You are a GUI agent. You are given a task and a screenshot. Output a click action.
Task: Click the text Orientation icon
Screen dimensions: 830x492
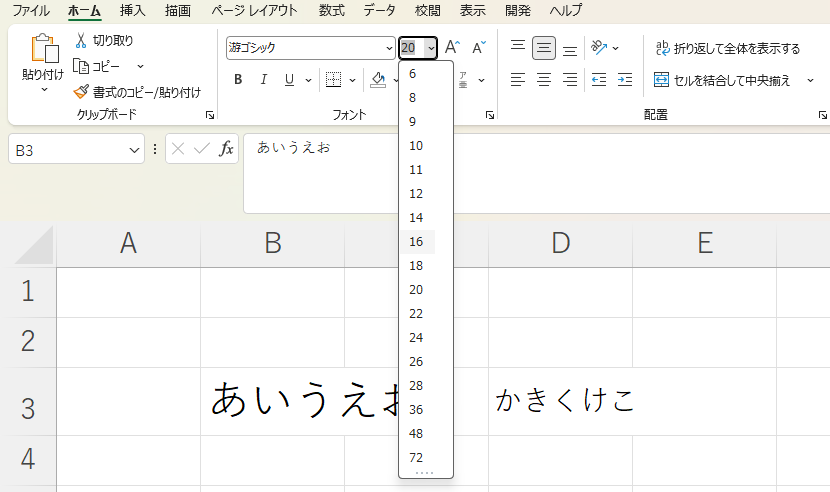pos(599,48)
